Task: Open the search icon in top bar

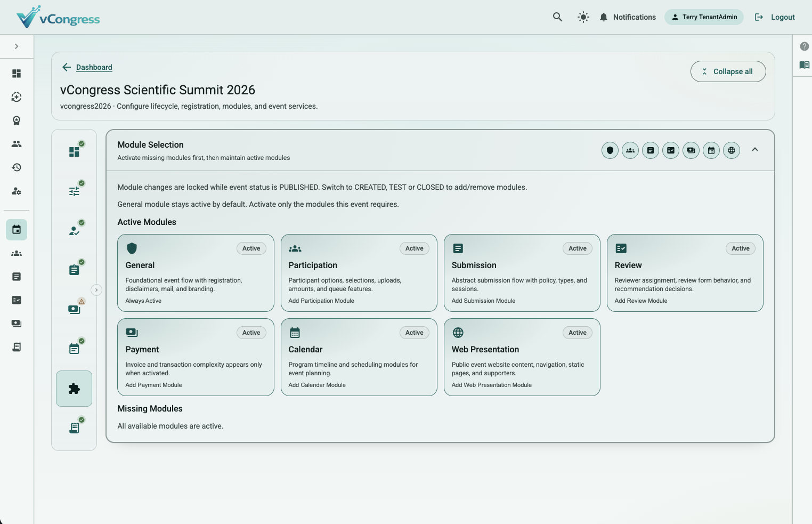Action: [557, 17]
